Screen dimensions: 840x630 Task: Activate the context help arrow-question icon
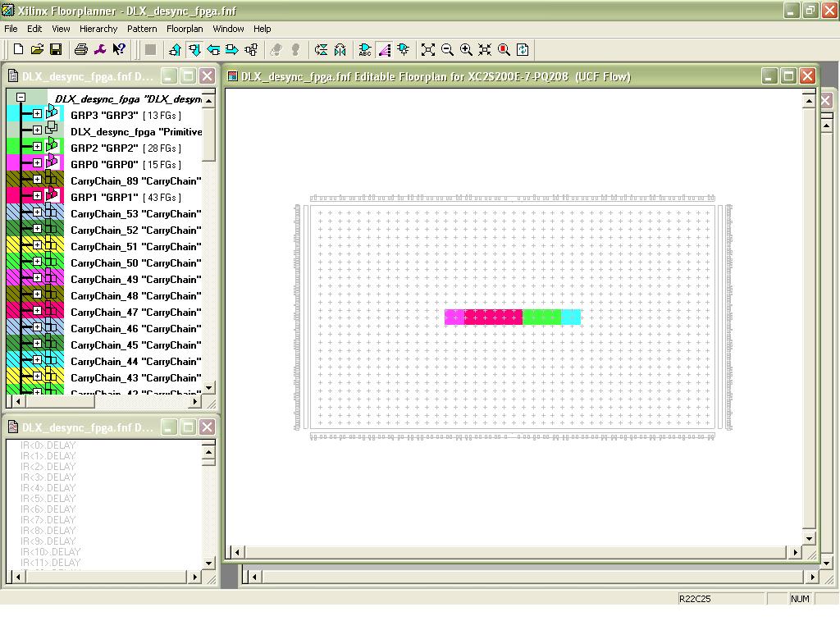click(119, 49)
